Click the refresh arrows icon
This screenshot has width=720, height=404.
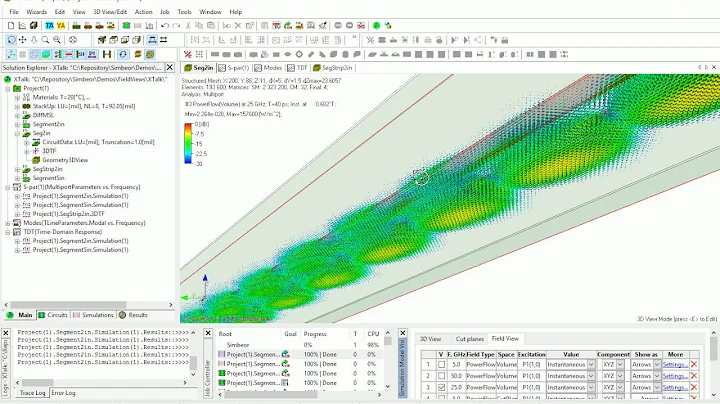[x=123, y=54]
